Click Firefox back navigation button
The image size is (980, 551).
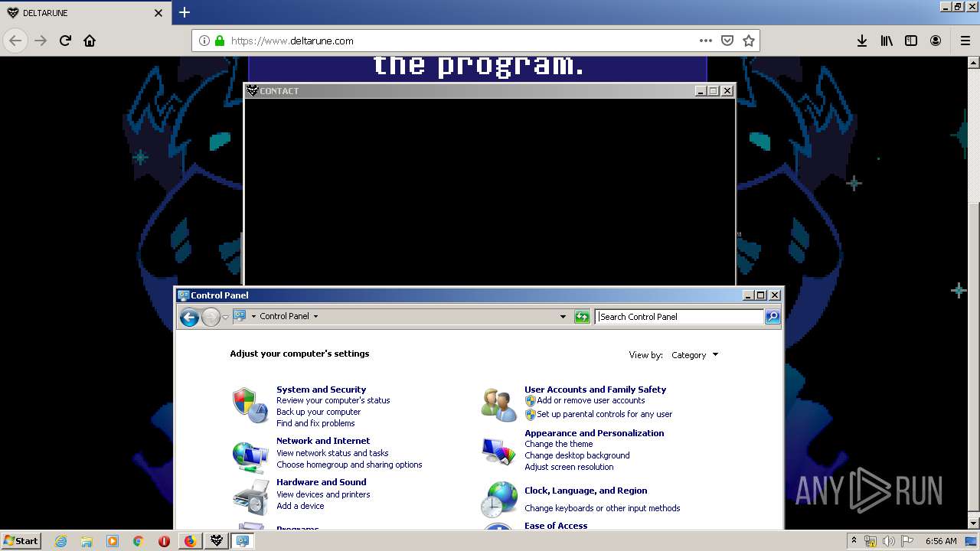pyautogui.click(x=15, y=41)
